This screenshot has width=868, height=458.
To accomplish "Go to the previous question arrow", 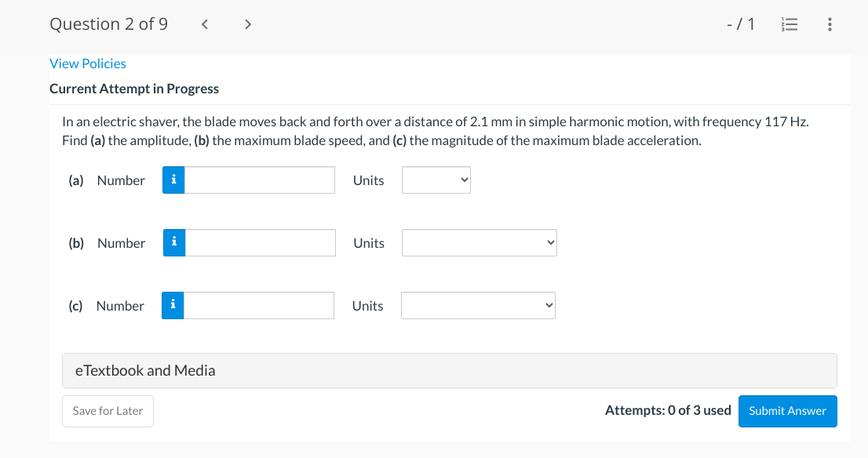I will (204, 24).
